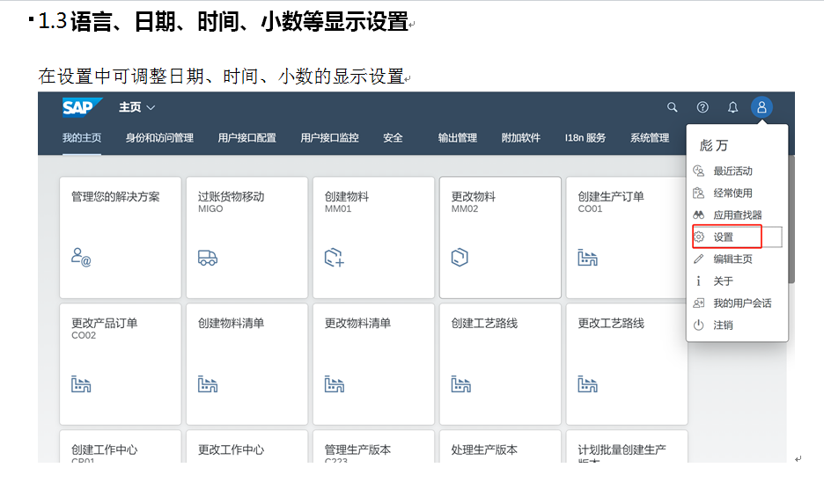Switch to the 身份和访问管理 tab
824x504 pixels.
(x=159, y=138)
